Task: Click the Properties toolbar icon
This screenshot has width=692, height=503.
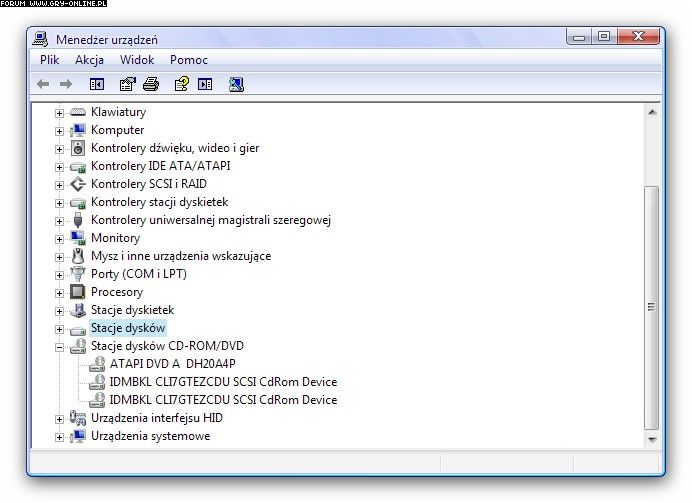Action: (x=127, y=85)
